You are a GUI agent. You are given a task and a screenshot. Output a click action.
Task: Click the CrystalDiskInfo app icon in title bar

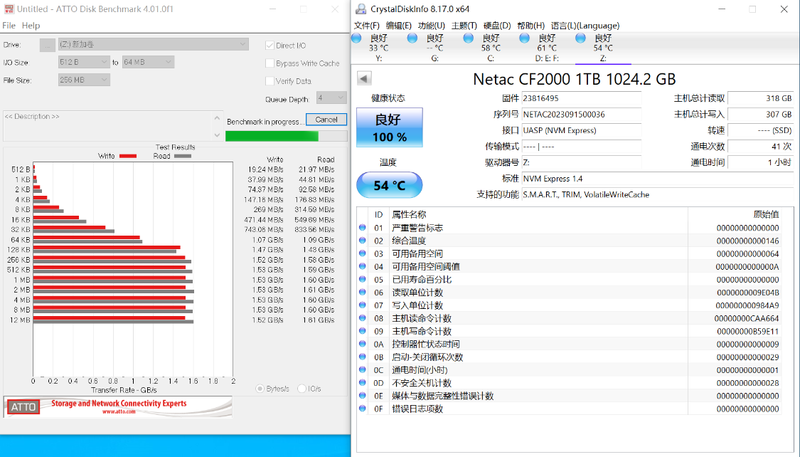pyautogui.click(x=361, y=9)
